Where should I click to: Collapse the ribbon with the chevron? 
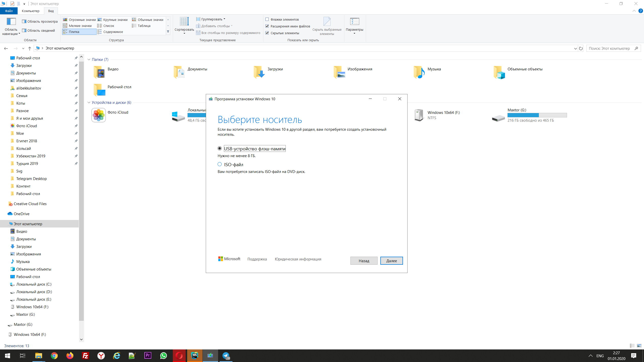(634, 11)
